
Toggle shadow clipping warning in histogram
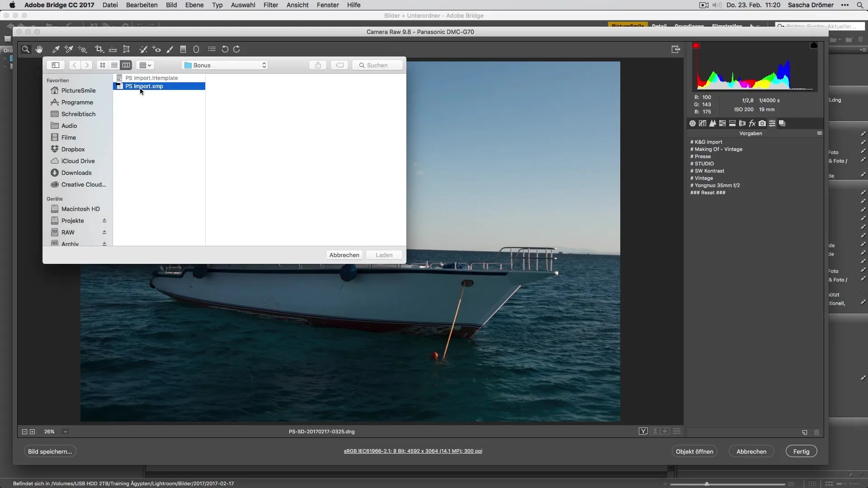coord(696,45)
